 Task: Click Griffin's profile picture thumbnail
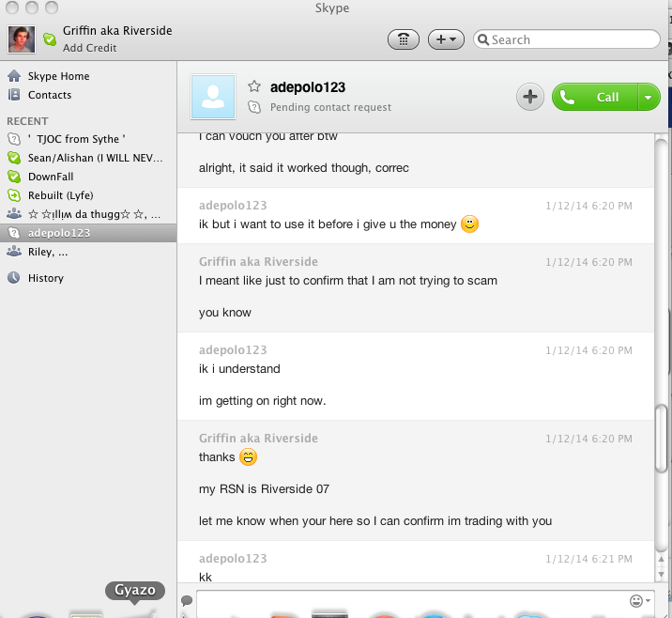pyautogui.click(x=22, y=39)
